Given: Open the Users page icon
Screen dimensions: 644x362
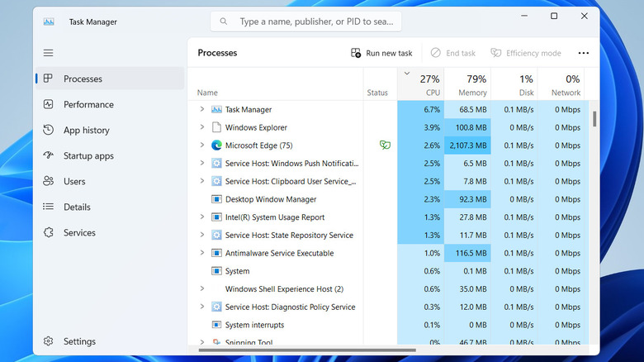Looking at the screenshot, I should tap(49, 182).
